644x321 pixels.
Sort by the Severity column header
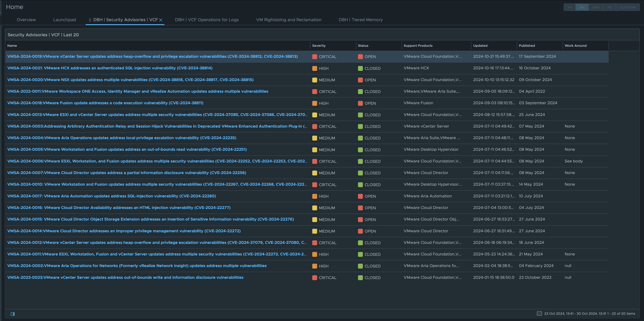coord(319,46)
